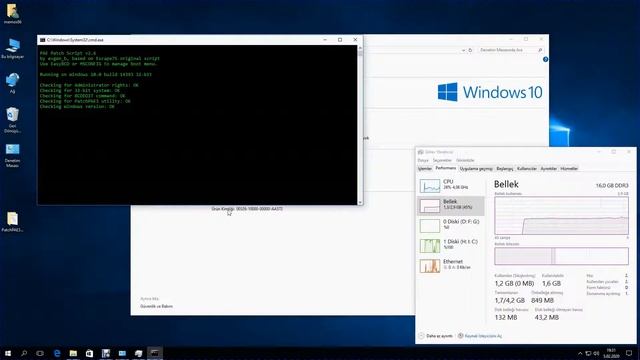Switch to the Performans tab

tap(445, 168)
